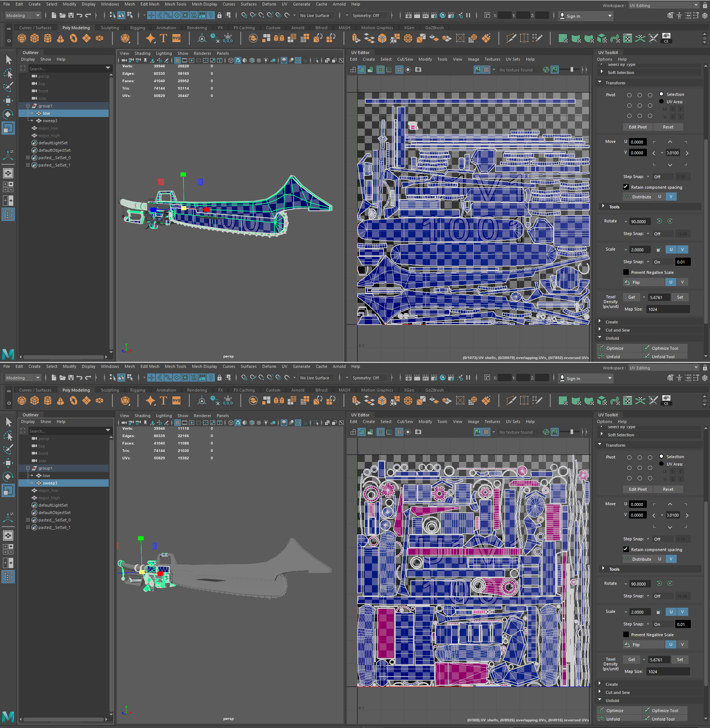The image size is (710, 728).
Task: Click the Map Size field in lower UV Toolkit
Action: (x=667, y=672)
